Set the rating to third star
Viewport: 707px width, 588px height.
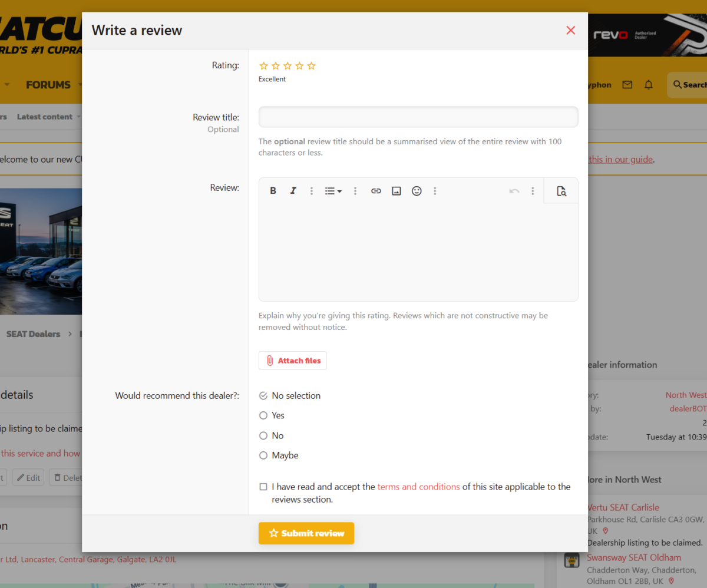click(288, 66)
